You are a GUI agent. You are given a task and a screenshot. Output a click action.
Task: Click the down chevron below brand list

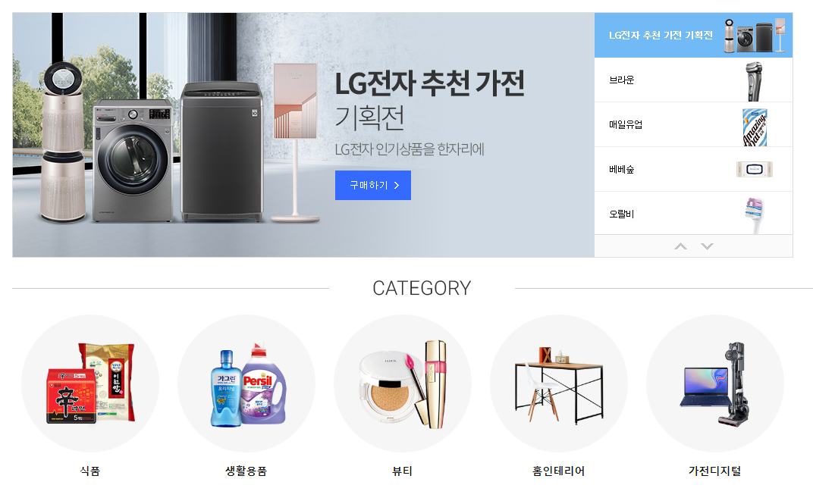707,246
